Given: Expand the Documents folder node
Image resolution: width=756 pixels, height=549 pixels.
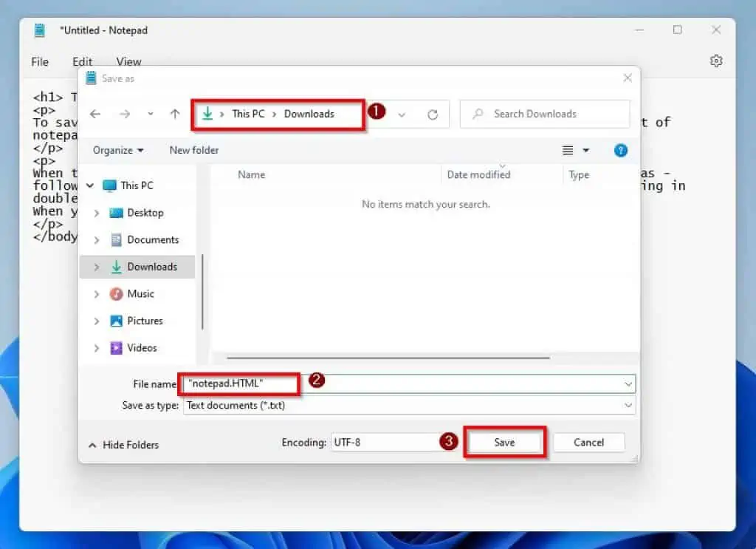Looking at the screenshot, I should coord(97,239).
